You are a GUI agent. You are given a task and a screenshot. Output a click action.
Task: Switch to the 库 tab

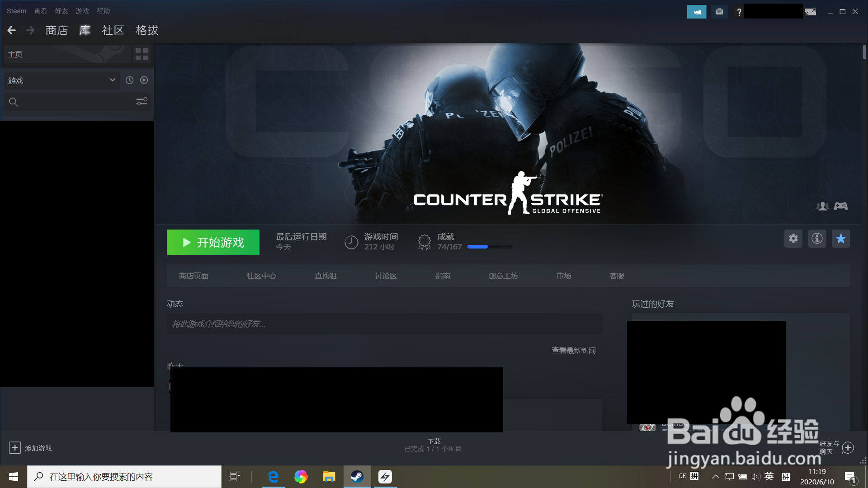pyautogui.click(x=85, y=30)
